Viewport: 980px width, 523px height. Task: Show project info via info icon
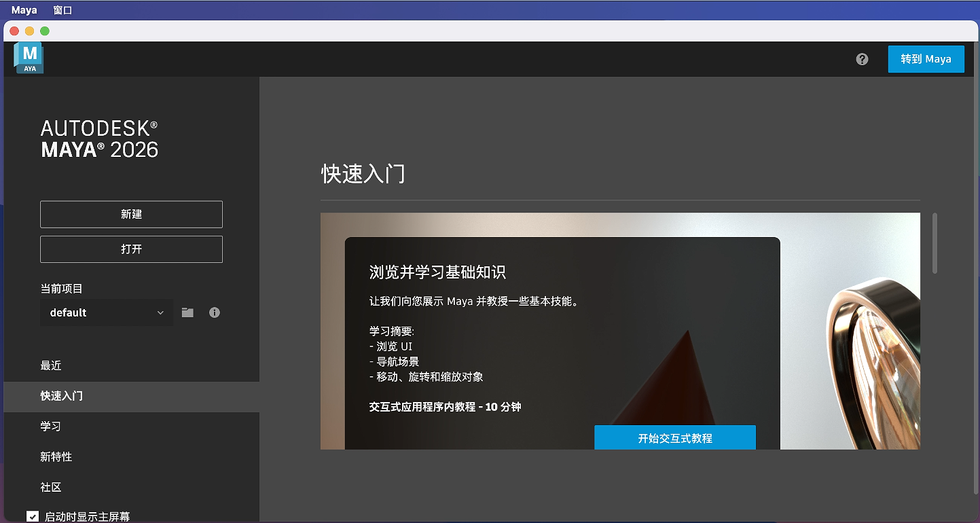click(215, 312)
